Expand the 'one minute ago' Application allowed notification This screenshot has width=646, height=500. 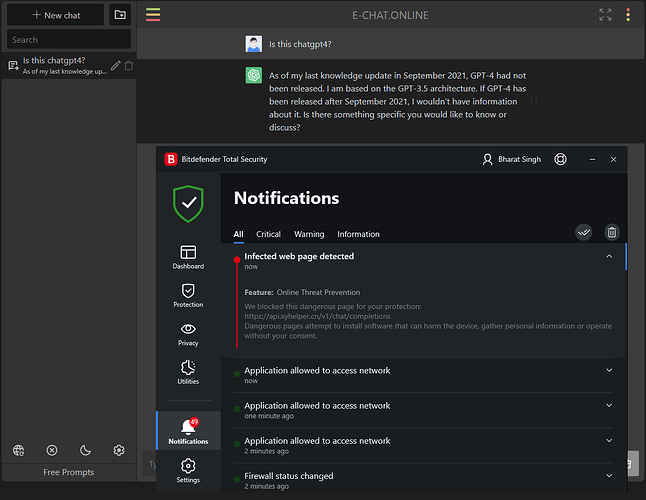coord(609,405)
